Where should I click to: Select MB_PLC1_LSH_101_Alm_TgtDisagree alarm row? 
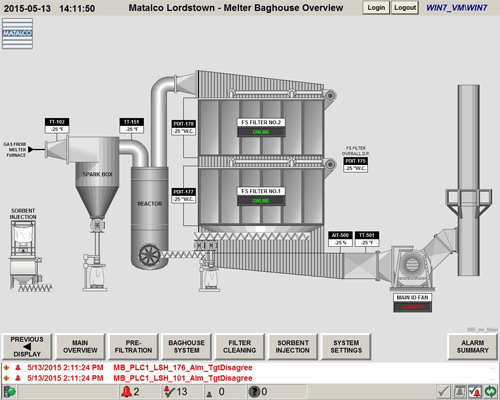pos(250,378)
